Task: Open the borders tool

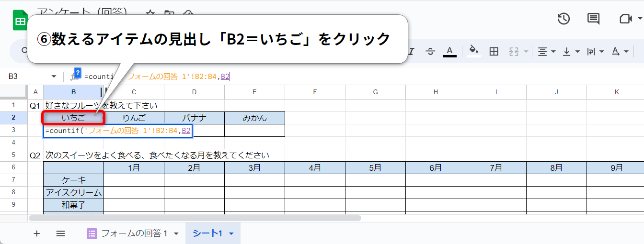Action: [494, 51]
